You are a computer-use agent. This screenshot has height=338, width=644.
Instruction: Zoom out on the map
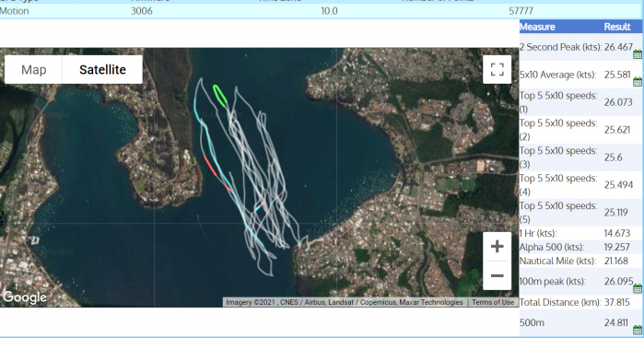pyautogui.click(x=497, y=275)
